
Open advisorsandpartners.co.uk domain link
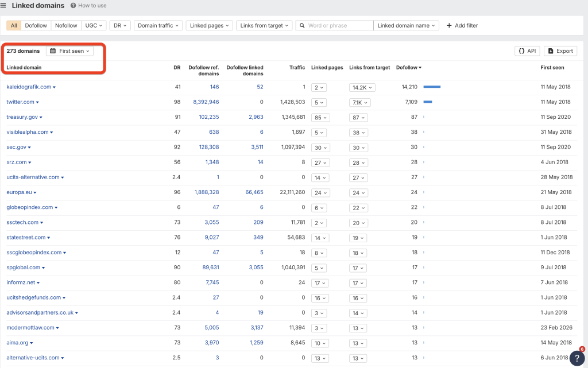(x=40, y=312)
